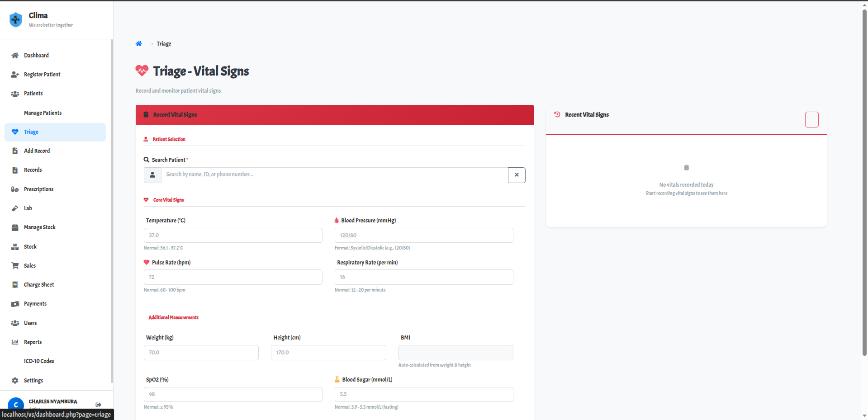Click the SpO2 percentage input field
Screen dimensions: 868x420
point(232,394)
